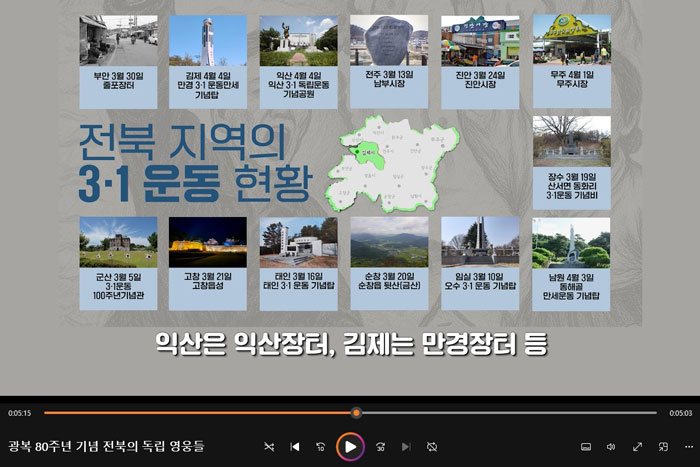700x467 pixels.
Task: Click the seek bar position handle
Action: 356,412
